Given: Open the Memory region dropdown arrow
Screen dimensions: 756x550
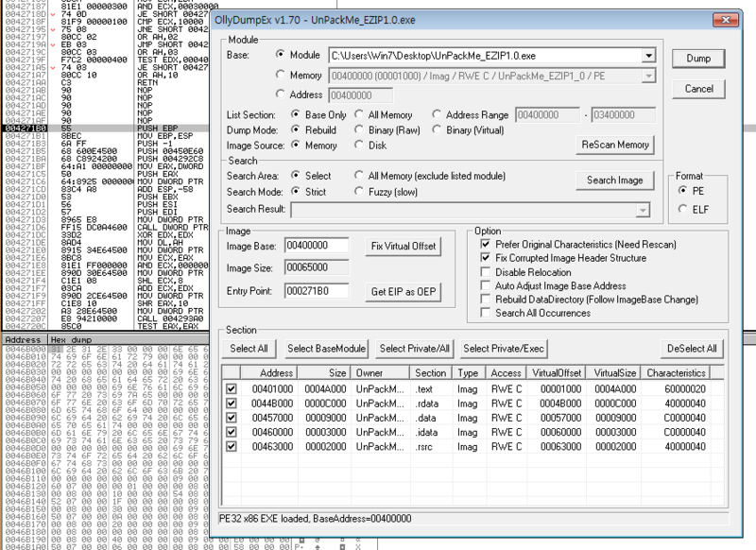Looking at the screenshot, I should click(648, 76).
